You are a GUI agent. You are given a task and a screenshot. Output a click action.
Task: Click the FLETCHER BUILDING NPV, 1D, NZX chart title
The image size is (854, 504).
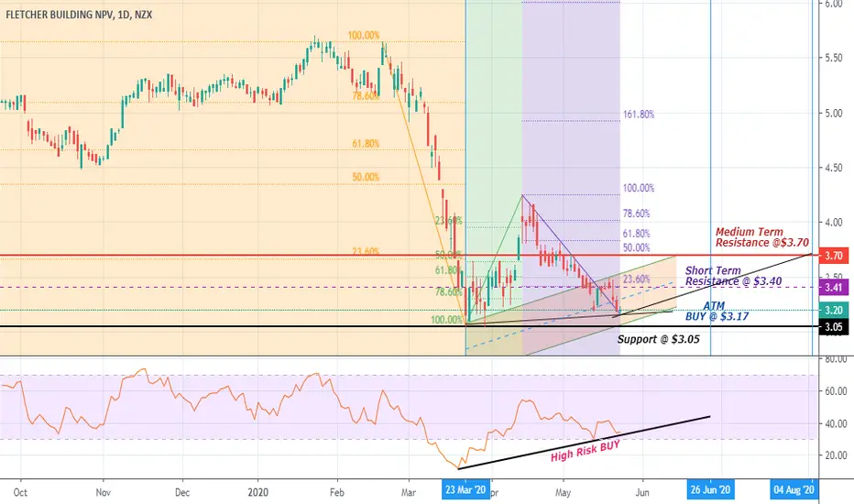click(79, 15)
